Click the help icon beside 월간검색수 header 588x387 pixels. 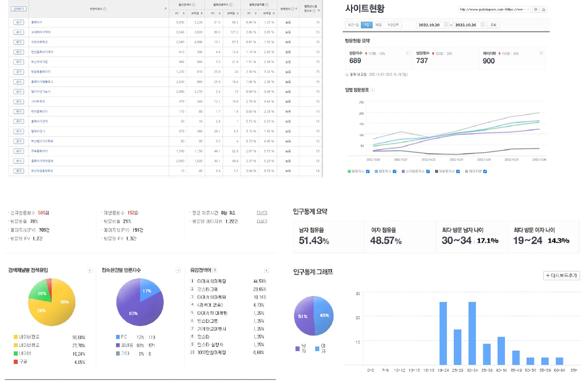[x=194, y=5]
